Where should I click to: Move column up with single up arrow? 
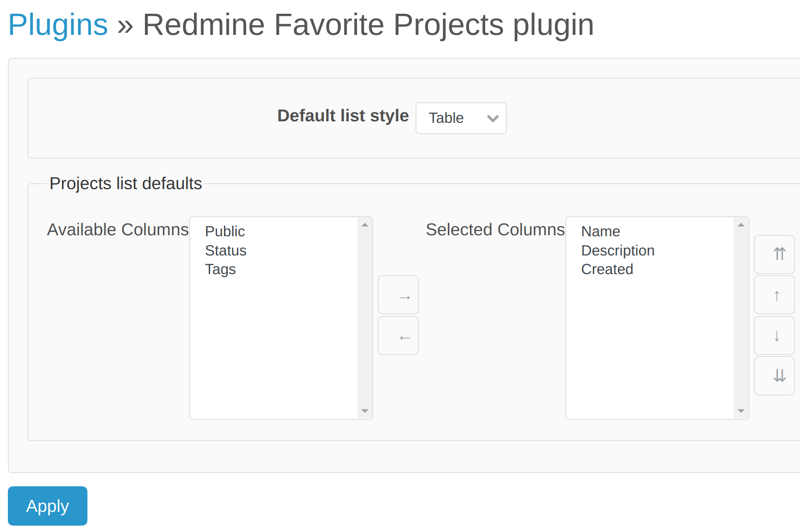774,295
